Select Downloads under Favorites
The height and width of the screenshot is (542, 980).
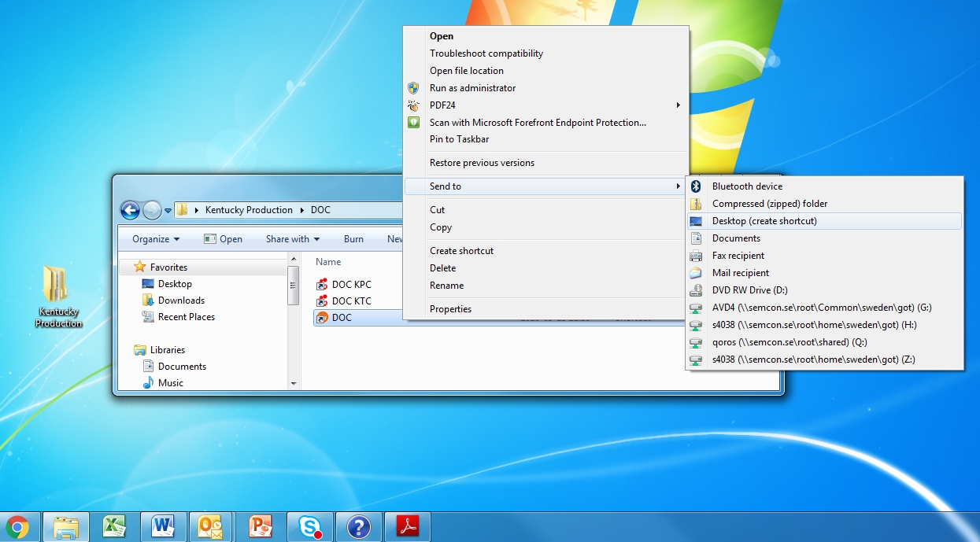pos(181,300)
